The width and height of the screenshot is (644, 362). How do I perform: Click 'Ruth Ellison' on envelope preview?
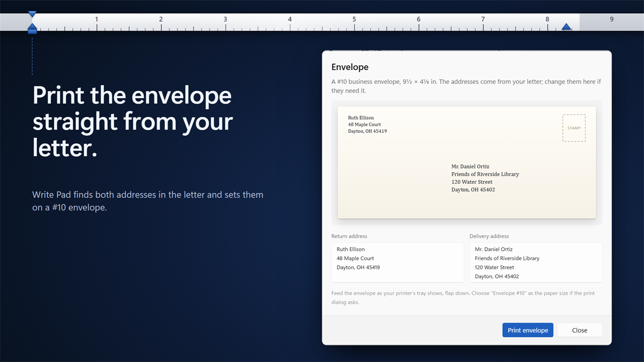[x=361, y=118]
